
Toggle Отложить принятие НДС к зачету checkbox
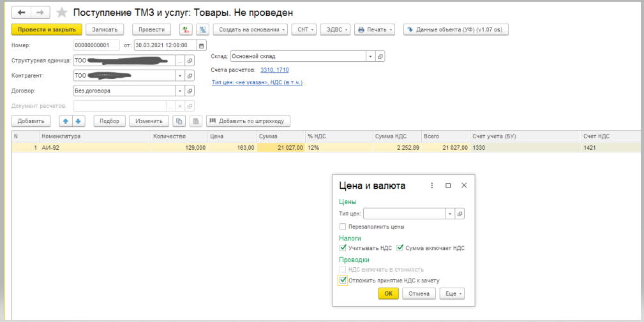pos(343,280)
